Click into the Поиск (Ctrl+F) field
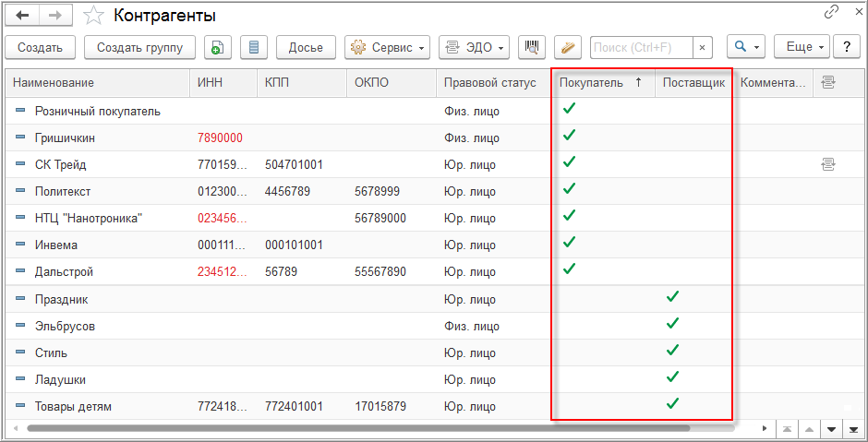The width and height of the screenshot is (868, 442). (641, 48)
